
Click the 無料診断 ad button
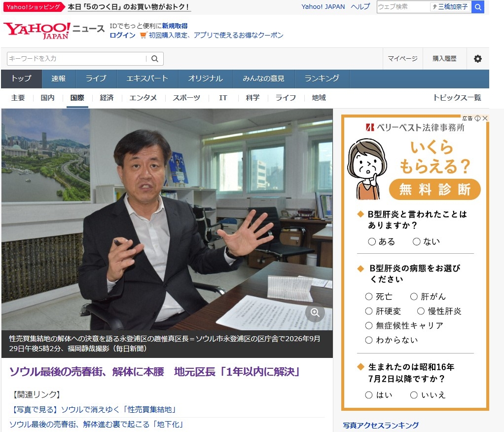pyautogui.click(x=435, y=189)
